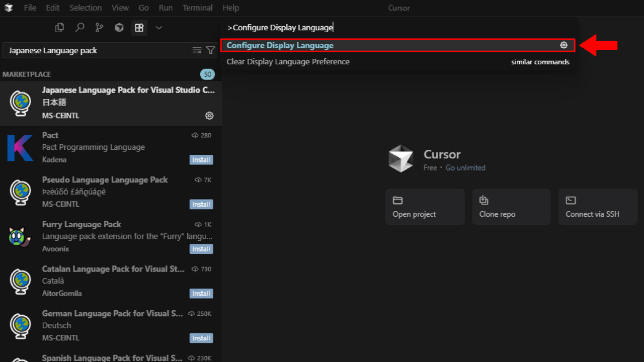Screen dimensions: 644x362
Task: Click the Avoonix publisher name
Action: coord(56,249)
